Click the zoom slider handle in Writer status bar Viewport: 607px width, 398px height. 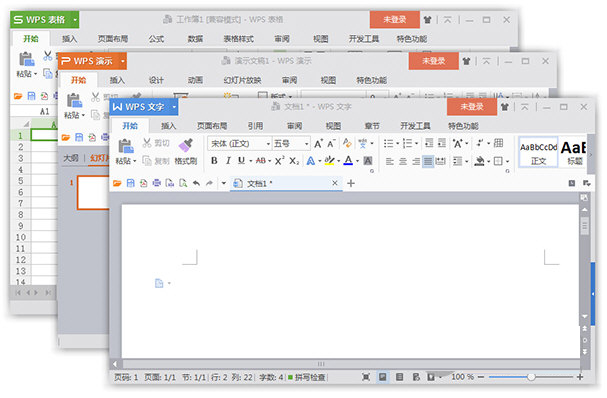click(531, 377)
